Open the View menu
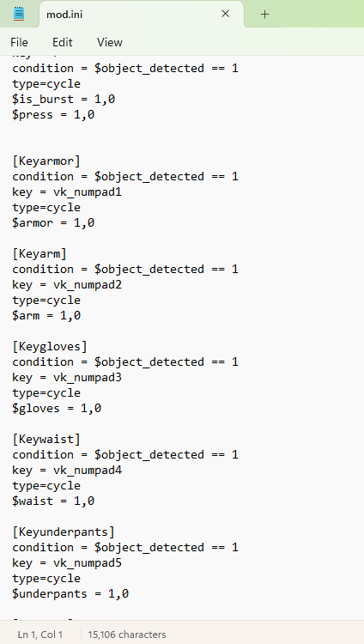This screenshot has width=364, height=644. 110,42
